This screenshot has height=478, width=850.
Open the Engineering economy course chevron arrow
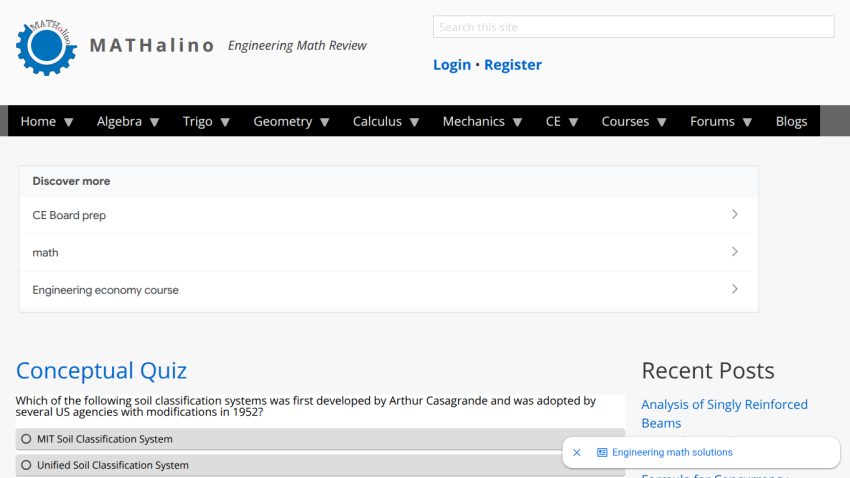coord(735,289)
